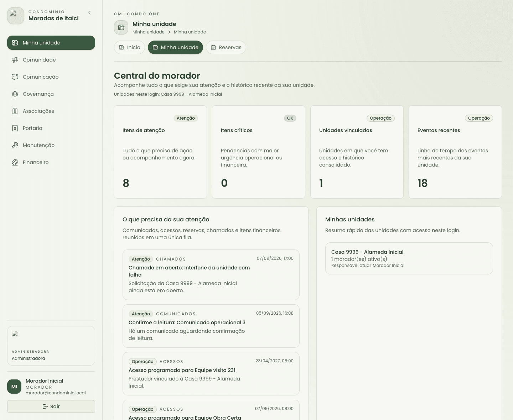
Task: Go to Governança section
Action: [51, 94]
